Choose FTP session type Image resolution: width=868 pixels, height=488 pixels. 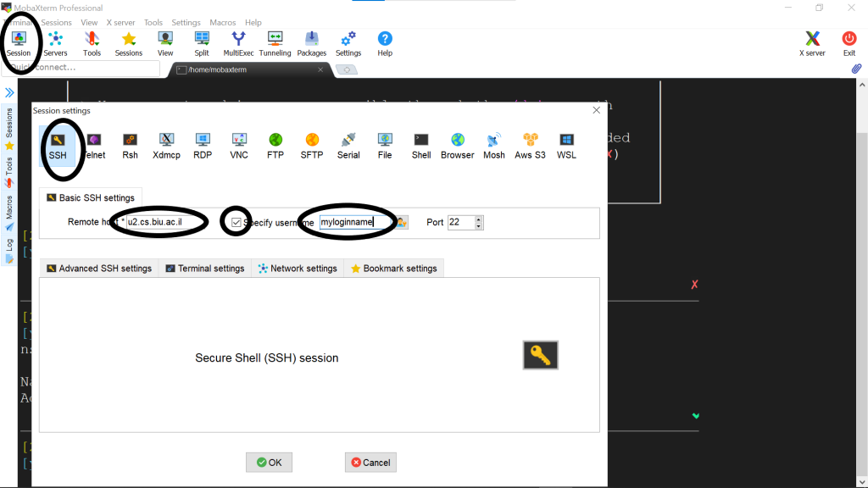click(x=275, y=146)
